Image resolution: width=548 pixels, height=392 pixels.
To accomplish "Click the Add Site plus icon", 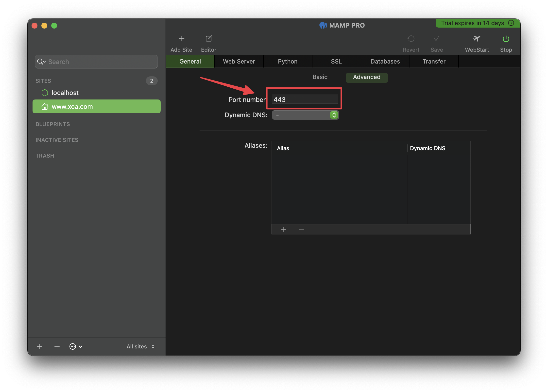I will point(182,39).
